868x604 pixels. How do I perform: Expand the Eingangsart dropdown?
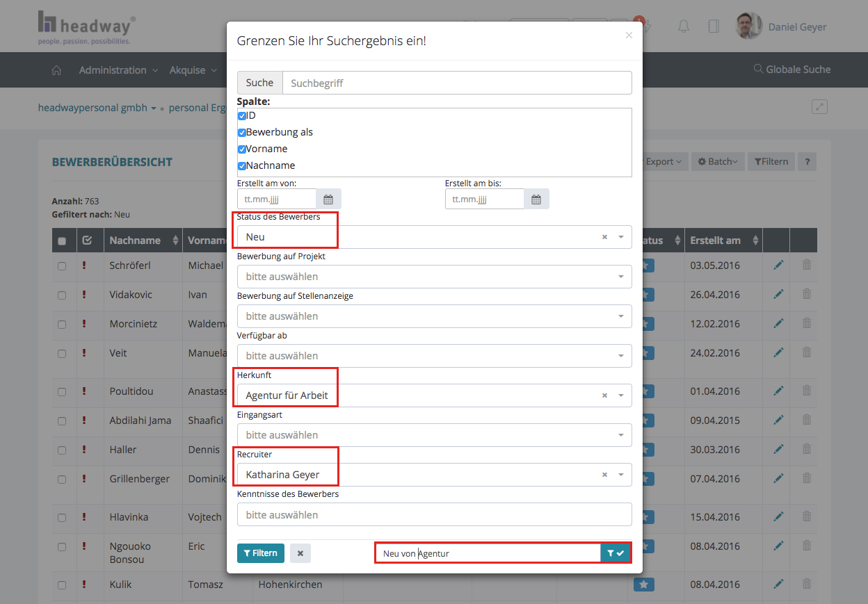(x=434, y=435)
